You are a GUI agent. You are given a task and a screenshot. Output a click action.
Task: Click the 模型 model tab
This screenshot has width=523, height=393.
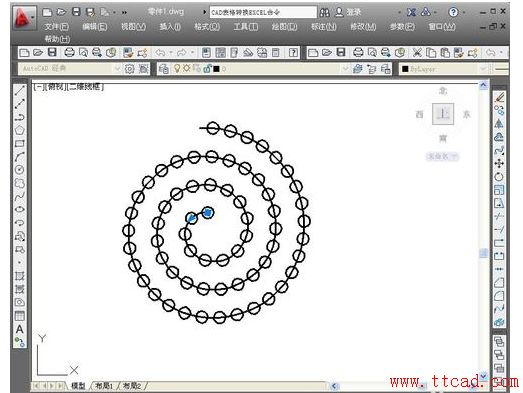(78, 386)
